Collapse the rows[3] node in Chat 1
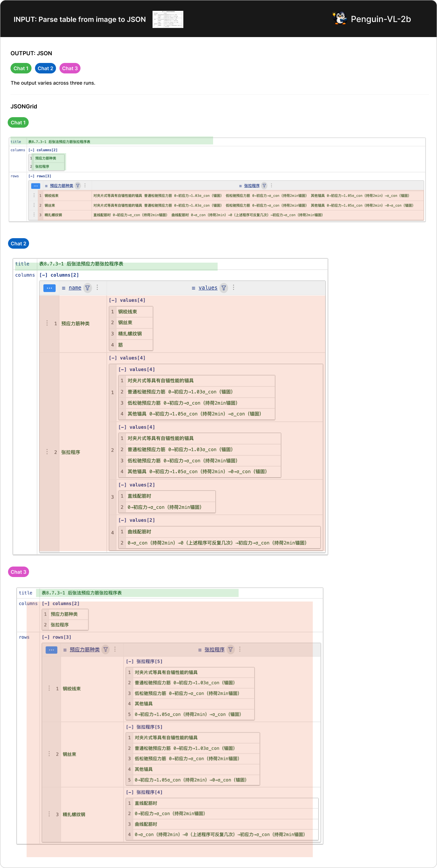 (x=31, y=176)
